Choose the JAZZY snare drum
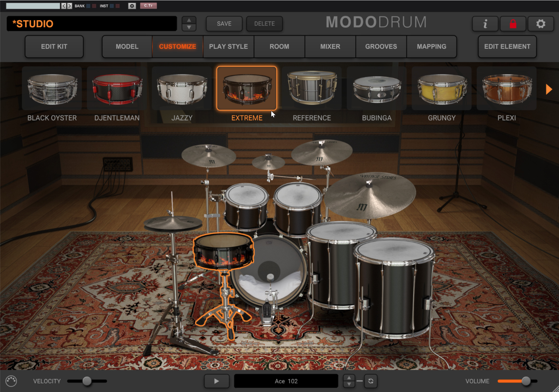 point(182,88)
